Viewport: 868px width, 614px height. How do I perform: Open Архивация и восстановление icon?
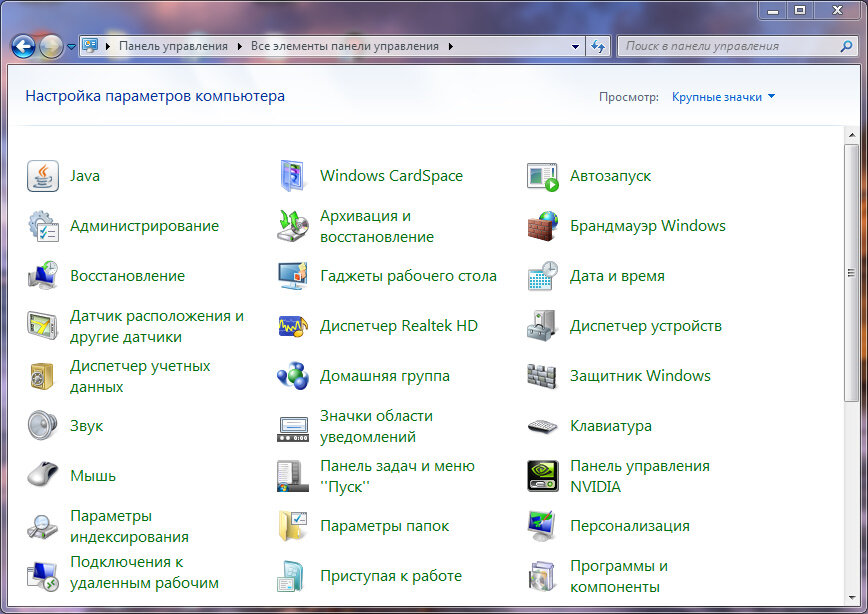(x=292, y=226)
